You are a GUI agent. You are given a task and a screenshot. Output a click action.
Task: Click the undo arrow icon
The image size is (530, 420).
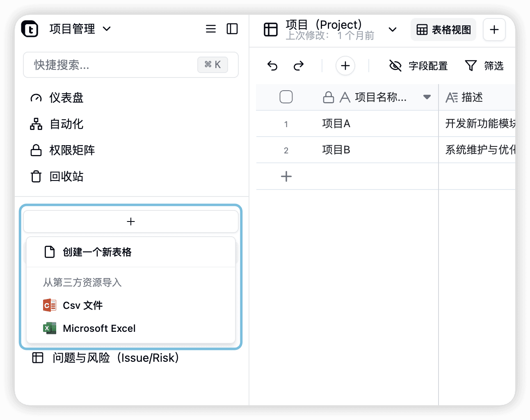(272, 66)
